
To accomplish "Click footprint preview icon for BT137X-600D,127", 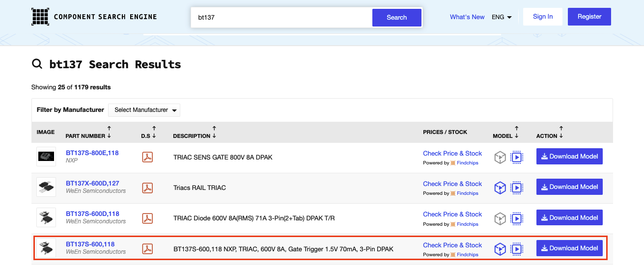I will (x=517, y=187).
